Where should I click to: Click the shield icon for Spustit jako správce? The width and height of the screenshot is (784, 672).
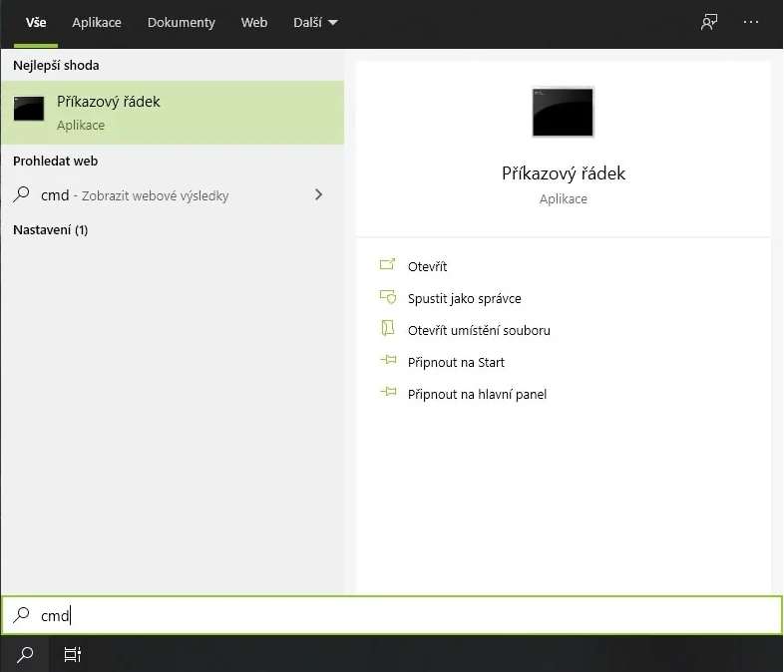tap(388, 298)
